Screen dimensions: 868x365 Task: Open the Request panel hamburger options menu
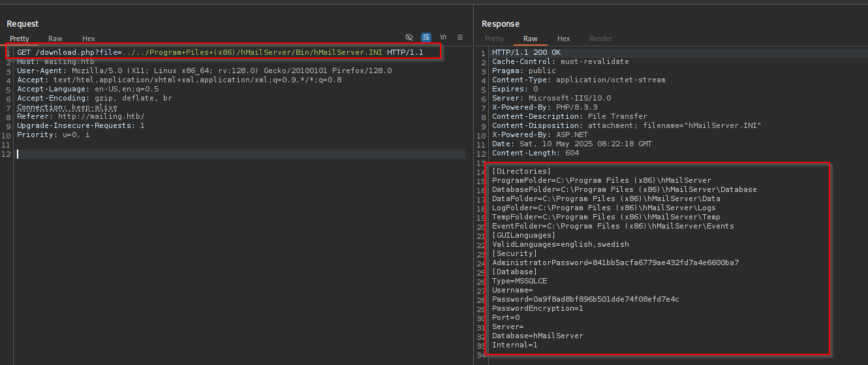pyautogui.click(x=460, y=37)
